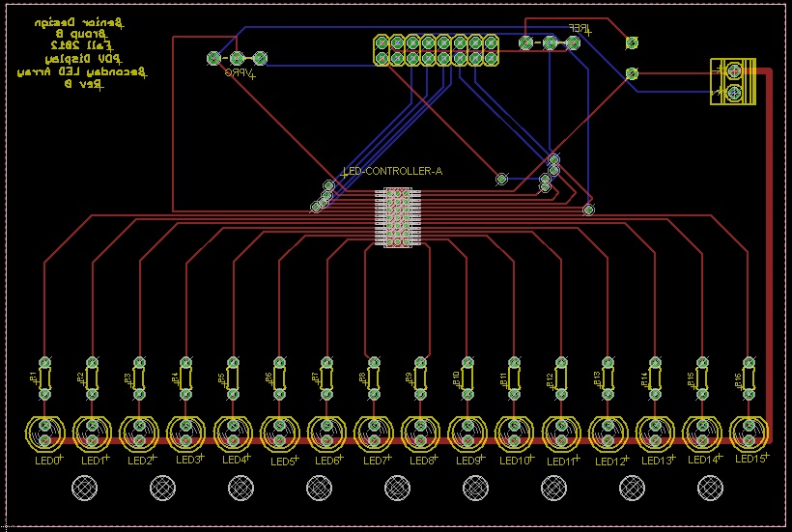This screenshot has height=532, width=792.
Task: Click the LED-CONTROLLER-A text label
Action: (x=393, y=171)
